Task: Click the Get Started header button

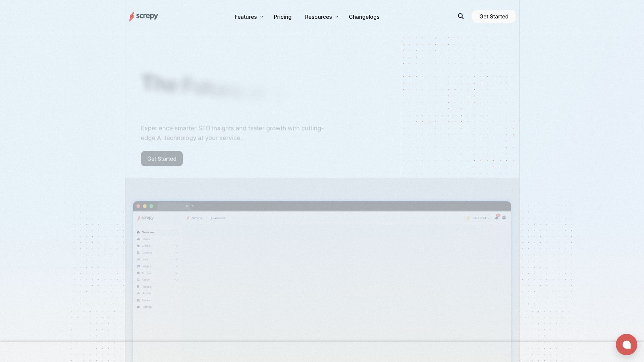Action: [493, 16]
